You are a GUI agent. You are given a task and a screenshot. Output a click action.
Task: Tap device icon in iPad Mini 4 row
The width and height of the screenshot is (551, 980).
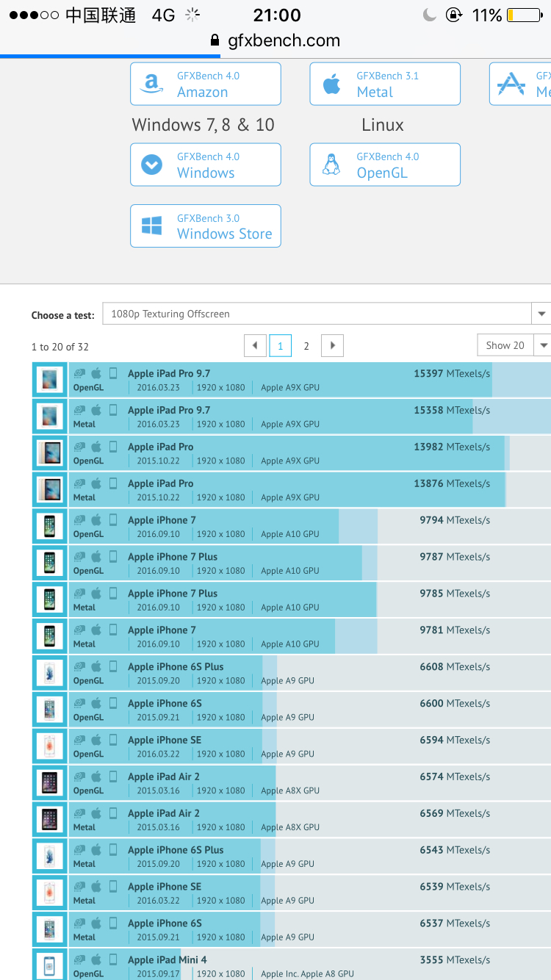pos(113,959)
